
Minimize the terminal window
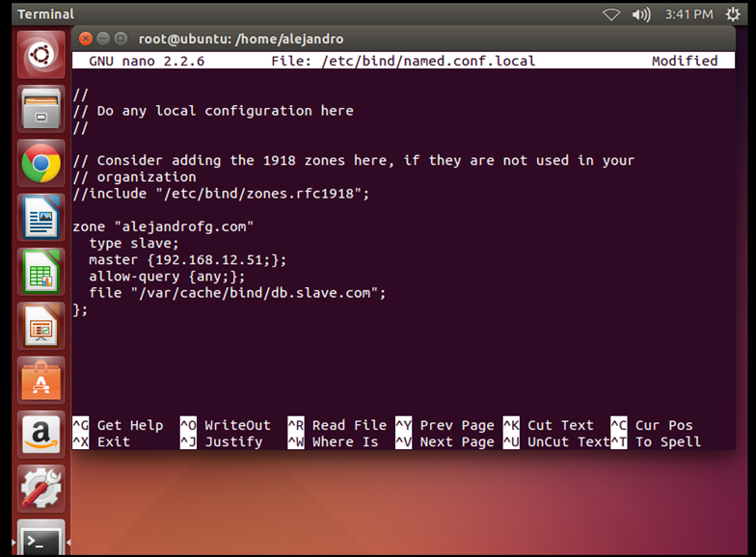click(103, 39)
